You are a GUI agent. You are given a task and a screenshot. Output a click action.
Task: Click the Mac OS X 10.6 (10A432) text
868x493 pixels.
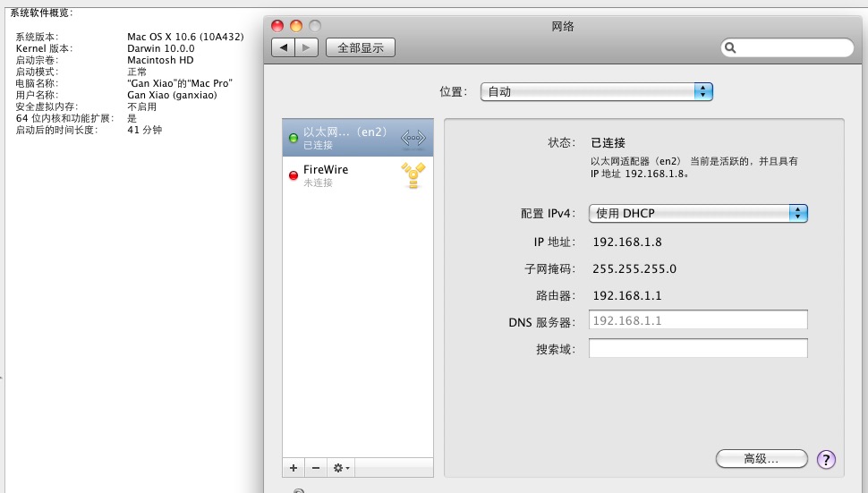pyautogui.click(x=185, y=37)
